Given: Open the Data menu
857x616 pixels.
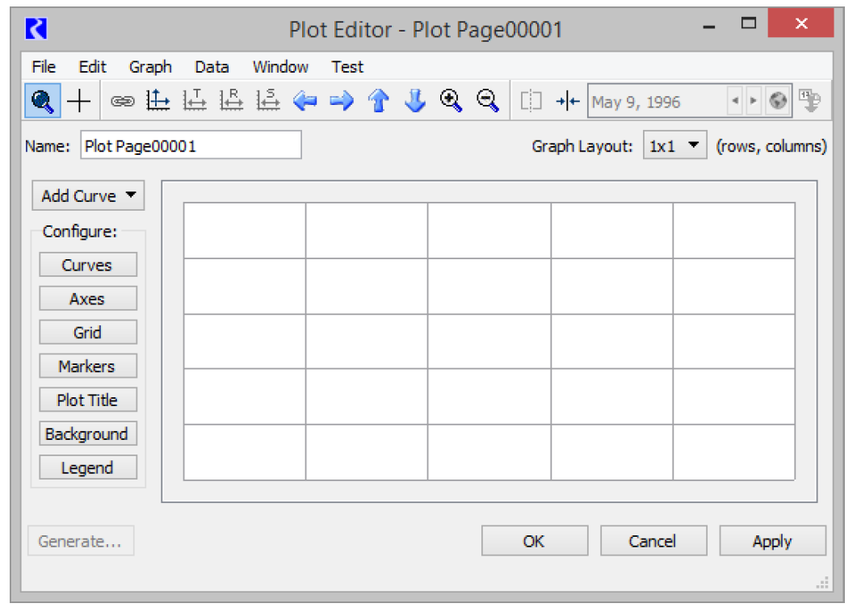Looking at the screenshot, I should click(212, 67).
